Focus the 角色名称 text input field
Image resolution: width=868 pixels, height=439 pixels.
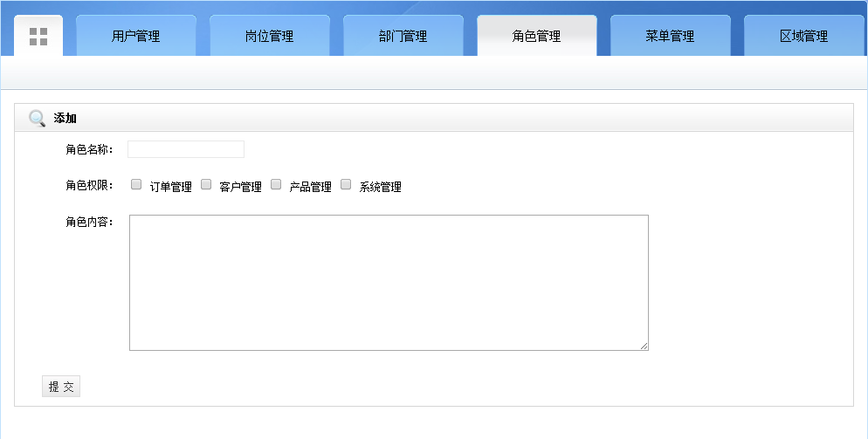[x=186, y=149]
